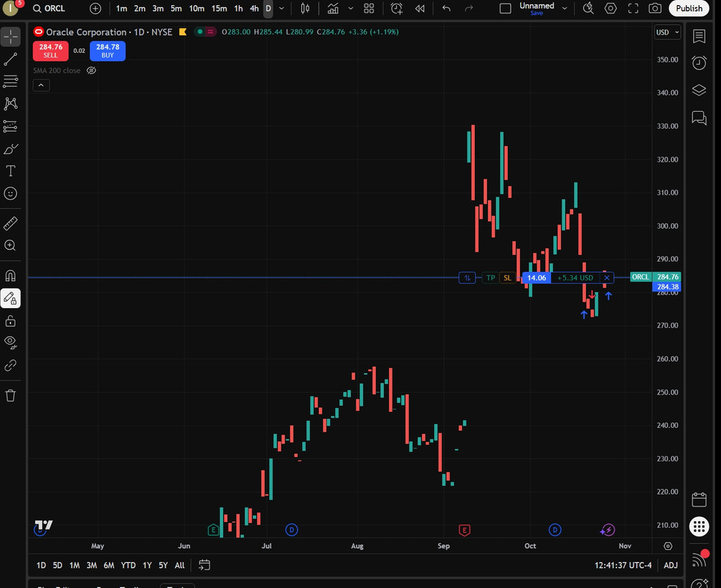Close the position with the X
The height and width of the screenshot is (588, 721).
607,278
